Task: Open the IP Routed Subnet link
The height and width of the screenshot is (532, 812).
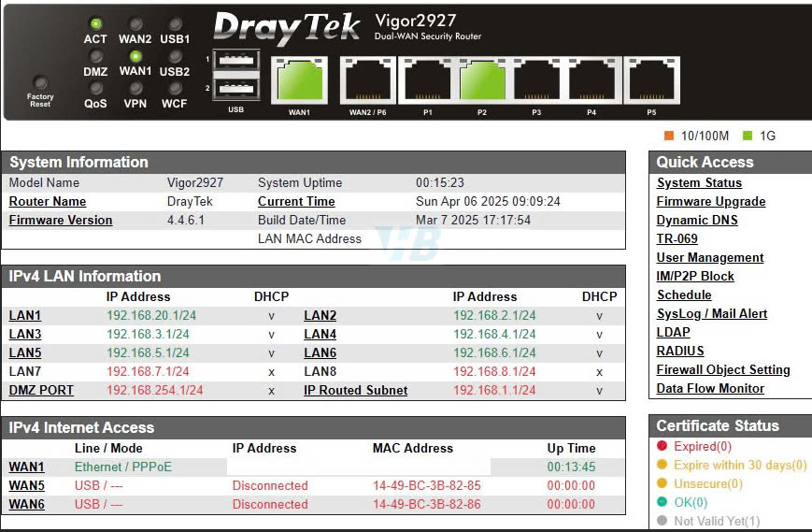Action: pos(356,390)
